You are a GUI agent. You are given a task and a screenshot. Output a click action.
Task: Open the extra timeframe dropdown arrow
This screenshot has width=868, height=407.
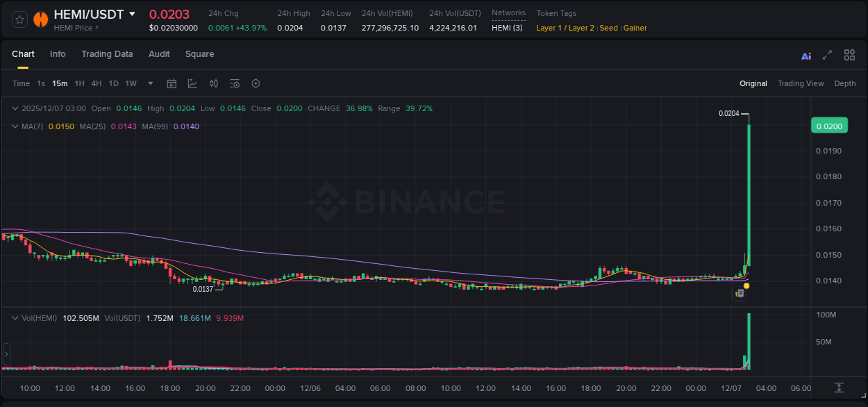[150, 83]
